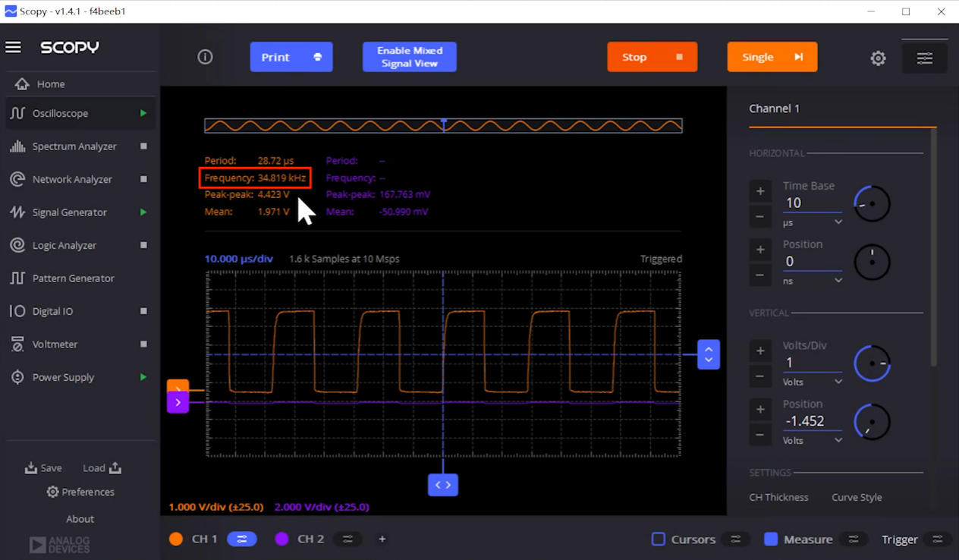
Task: Decrease the Time Base value
Action: pyautogui.click(x=760, y=217)
